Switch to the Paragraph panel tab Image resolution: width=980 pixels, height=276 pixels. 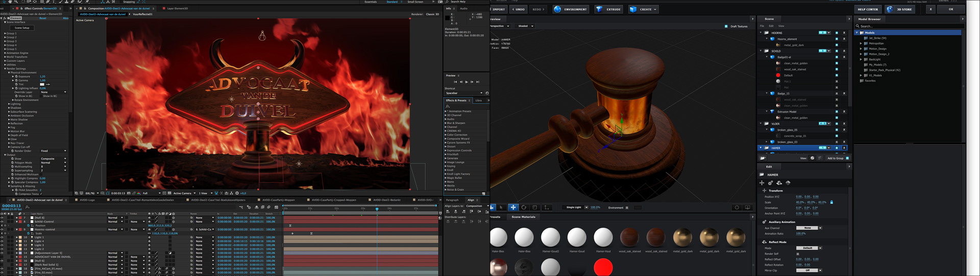[x=452, y=200]
